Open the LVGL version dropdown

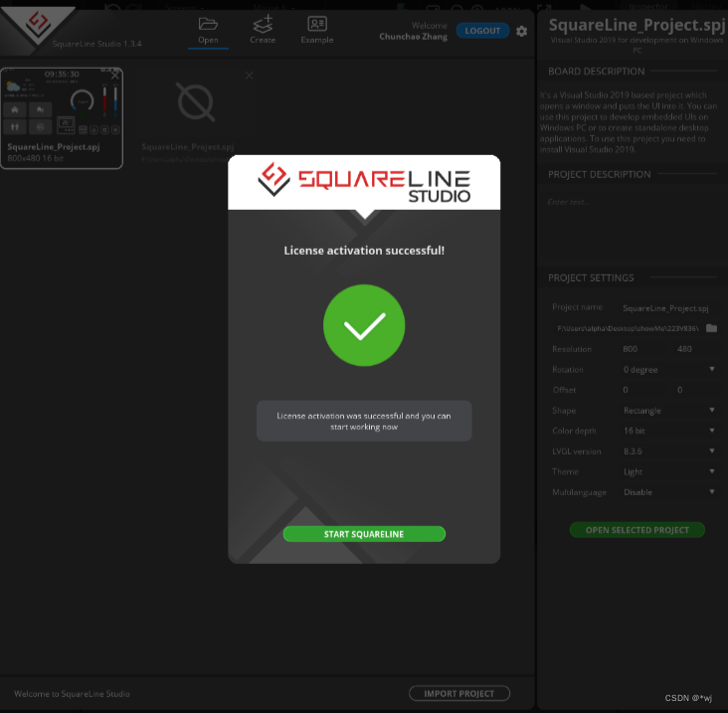(x=668, y=451)
